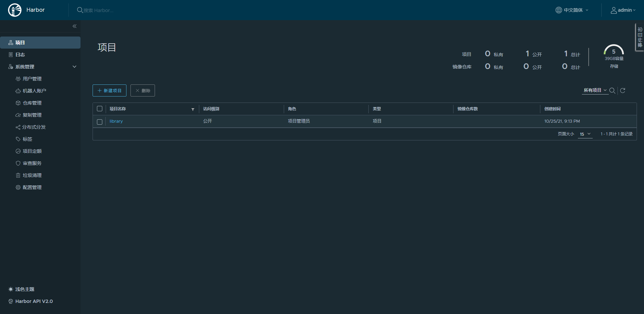Click the 新建项目 button
The height and width of the screenshot is (314, 644).
[109, 90]
